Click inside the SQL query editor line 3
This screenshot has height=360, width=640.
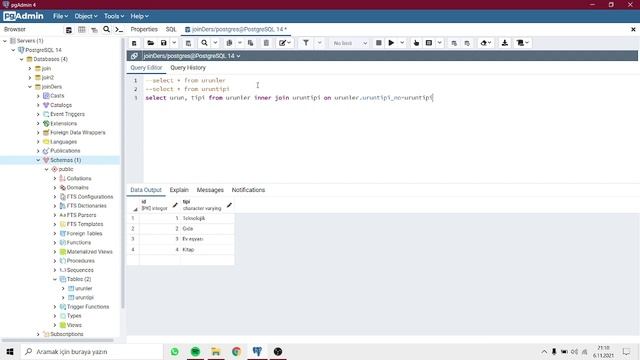289,98
